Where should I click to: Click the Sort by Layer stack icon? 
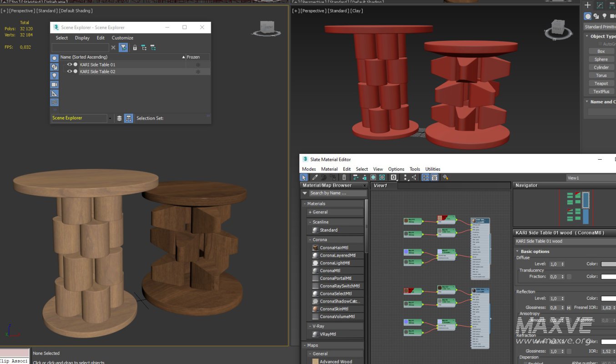[119, 118]
